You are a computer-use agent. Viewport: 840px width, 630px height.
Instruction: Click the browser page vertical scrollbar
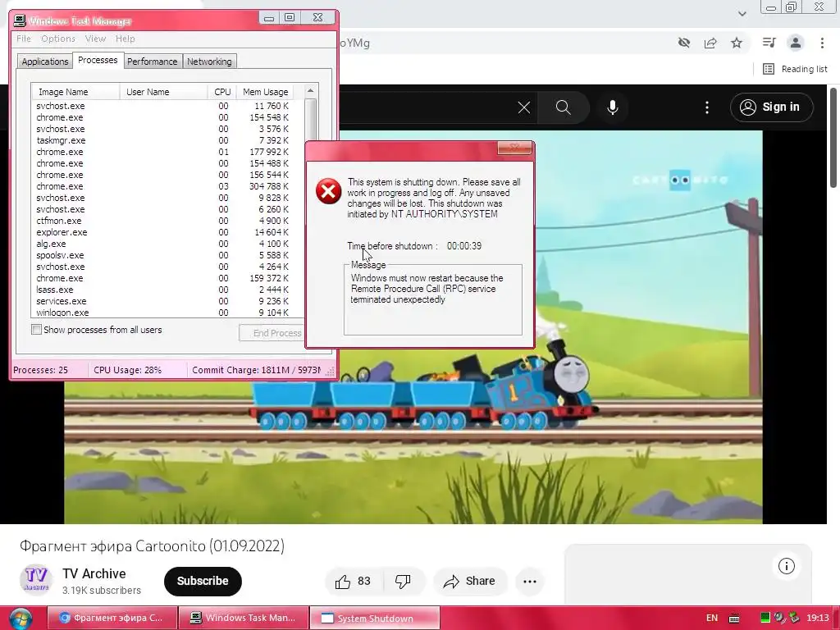833,138
